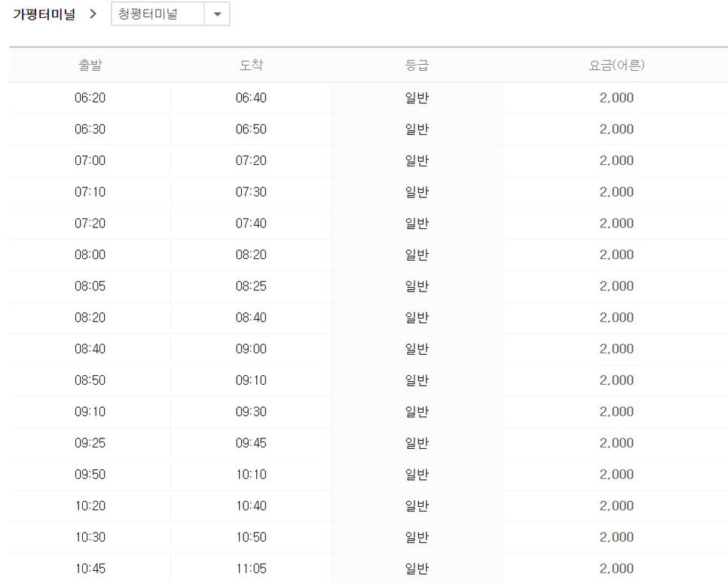Select the 10:45 departure time
The width and height of the screenshot is (728, 583).
tap(90, 569)
